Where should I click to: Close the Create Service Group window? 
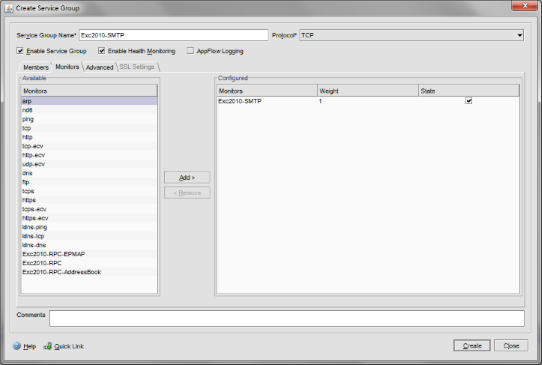click(x=524, y=5)
